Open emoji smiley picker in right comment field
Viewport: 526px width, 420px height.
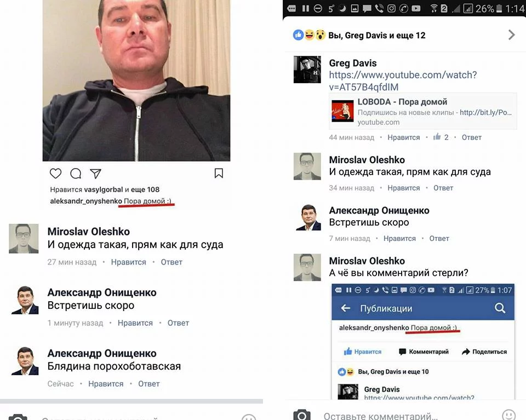(x=509, y=415)
